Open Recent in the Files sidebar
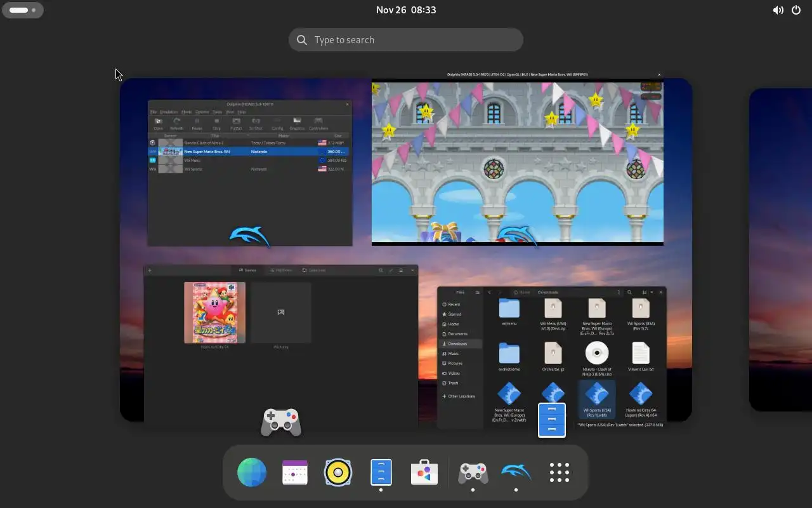 pyautogui.click(x=460, y=305)
